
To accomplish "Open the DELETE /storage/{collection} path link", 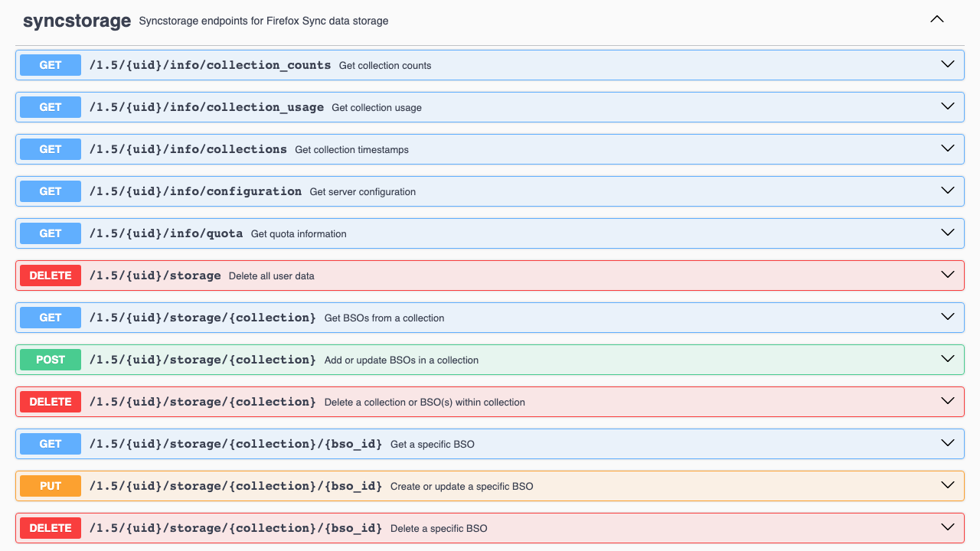I will coord(203,402).
